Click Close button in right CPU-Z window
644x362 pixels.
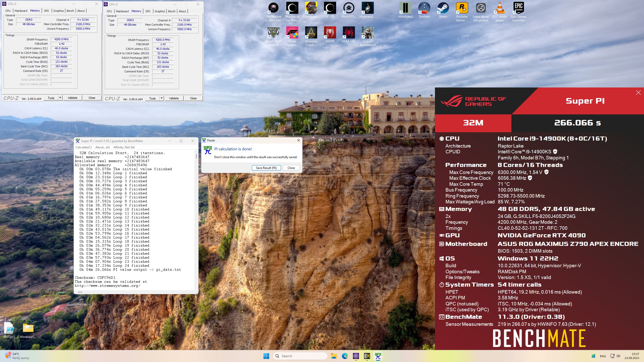pos(193,98)
